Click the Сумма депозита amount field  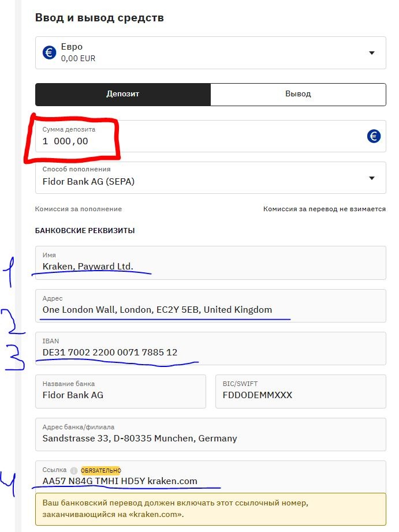coord(211,136)
